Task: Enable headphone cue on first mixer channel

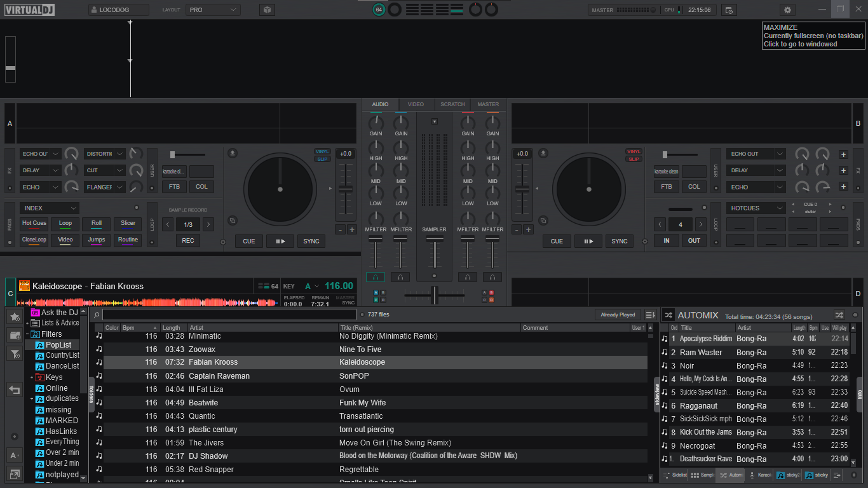Action: [376, 277]
